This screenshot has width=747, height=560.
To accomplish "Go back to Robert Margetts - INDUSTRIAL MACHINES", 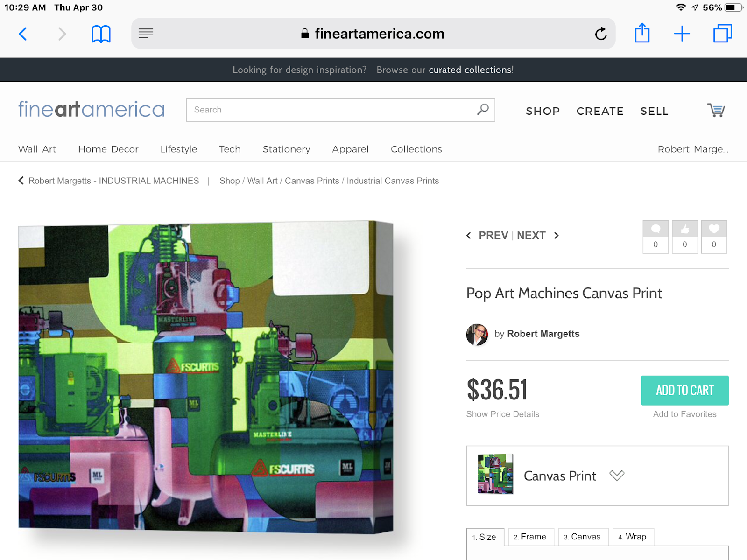I will click(109, 181).
